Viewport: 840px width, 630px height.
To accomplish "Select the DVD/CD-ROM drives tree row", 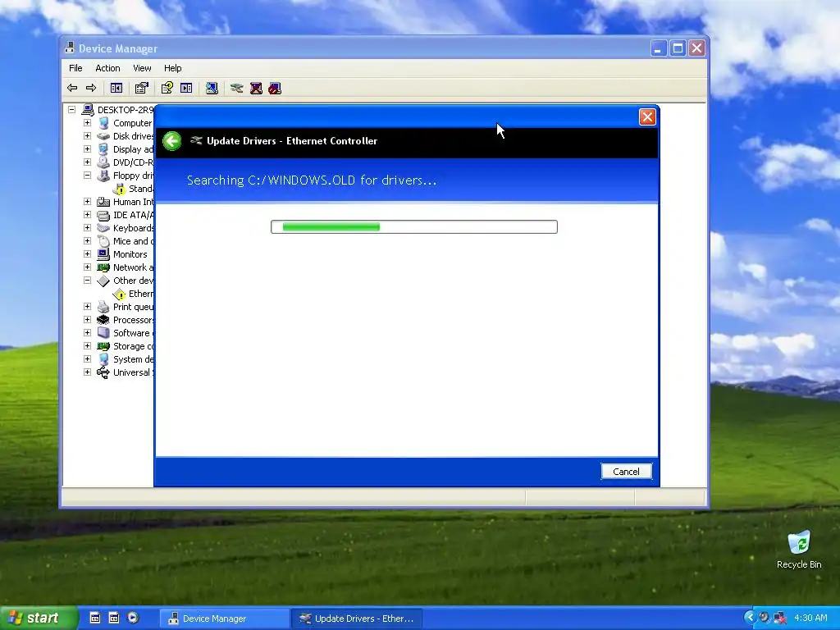I will tap(126, 163).
